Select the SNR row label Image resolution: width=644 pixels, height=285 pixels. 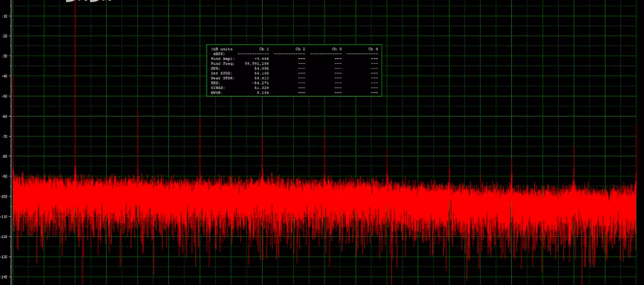pos(216,68)
